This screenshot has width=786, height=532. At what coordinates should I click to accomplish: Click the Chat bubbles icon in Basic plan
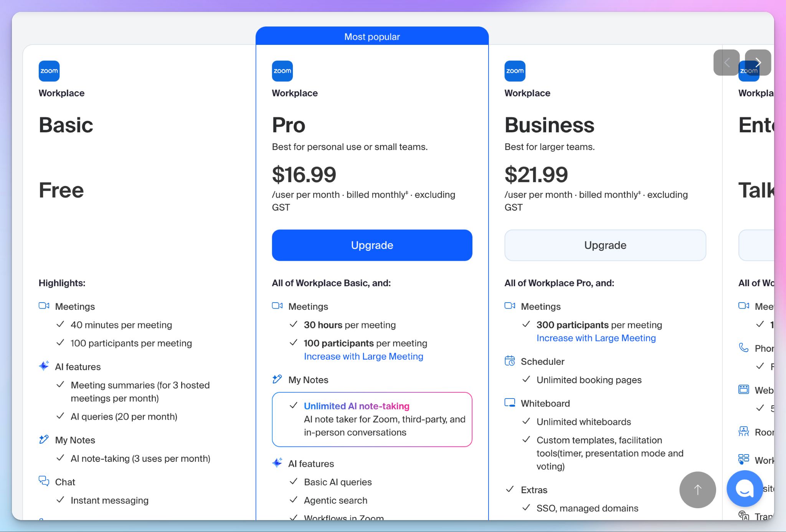click(x=44, y=481)
